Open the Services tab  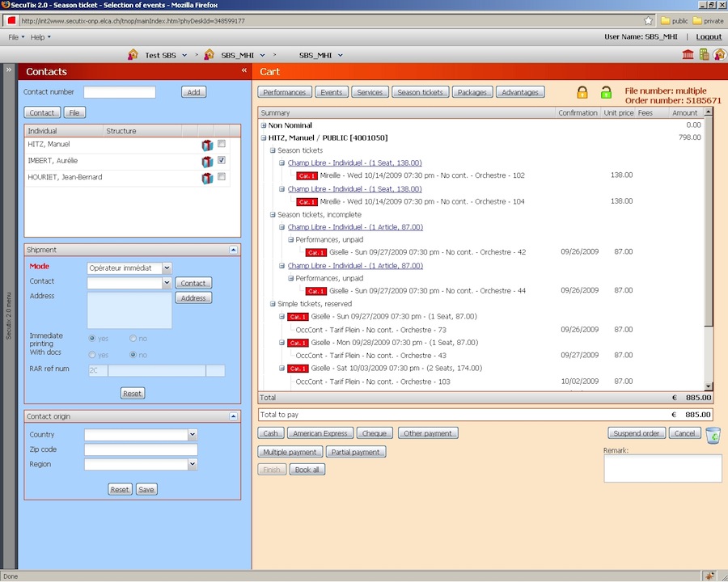pyautogui.click(x=370, y=92)
